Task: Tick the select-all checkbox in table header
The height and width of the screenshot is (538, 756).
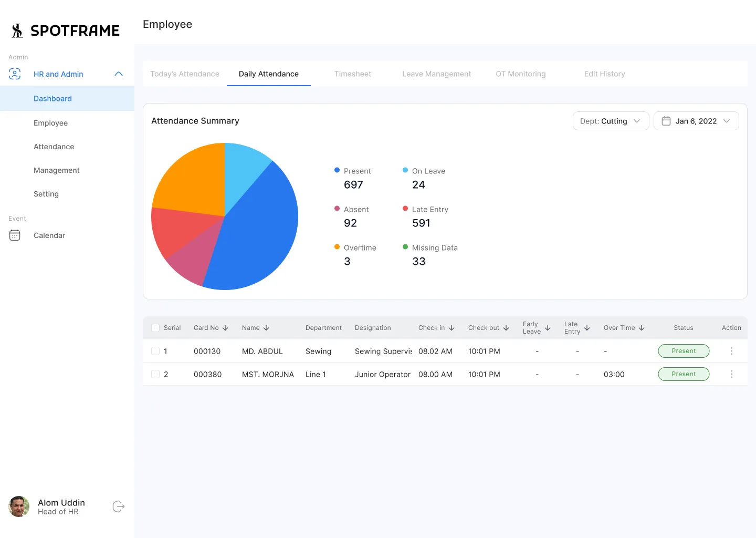Action: [x=155, y=328]
